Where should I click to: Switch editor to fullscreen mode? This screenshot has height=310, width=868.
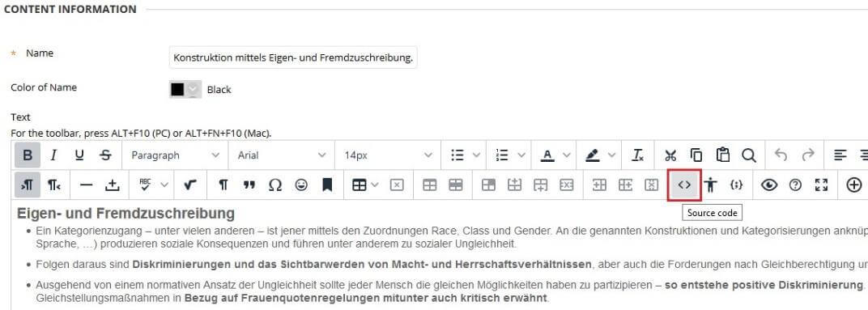tap(822, 185)
